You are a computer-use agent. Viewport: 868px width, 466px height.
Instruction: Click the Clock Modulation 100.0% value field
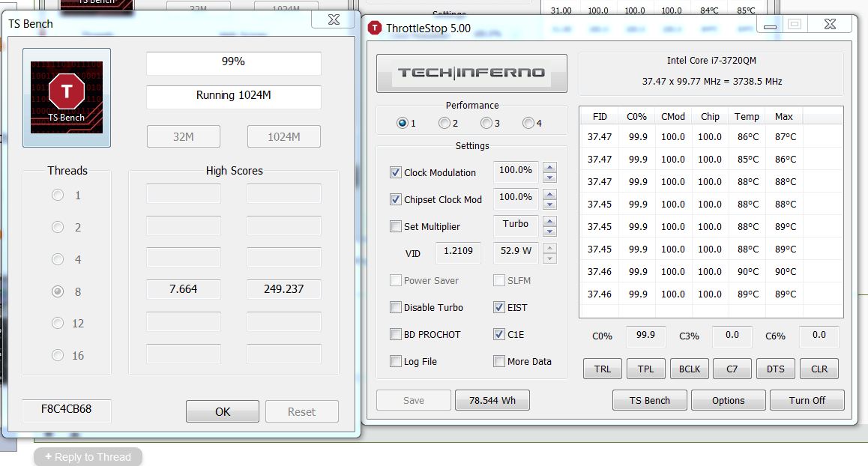click(x=516, y=172)
